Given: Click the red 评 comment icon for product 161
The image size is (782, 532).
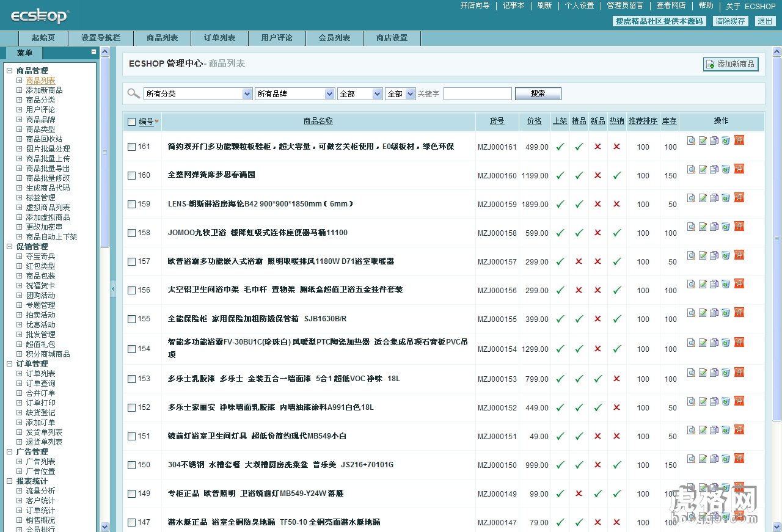Looking at the screenshot, I should tap(739, 140).
